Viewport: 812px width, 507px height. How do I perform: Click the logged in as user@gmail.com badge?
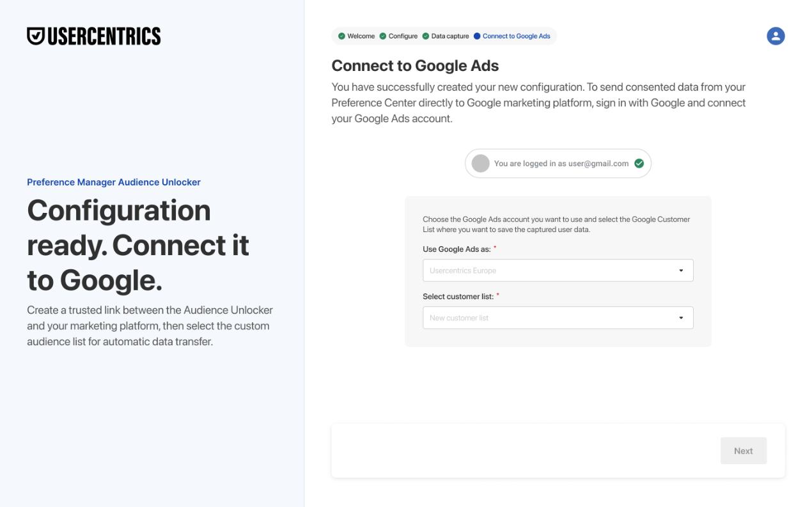[x=558, y=163]
